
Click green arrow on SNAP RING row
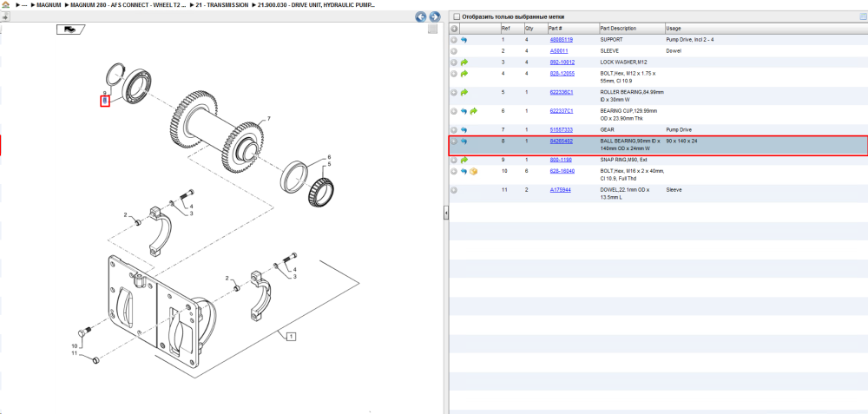464,160
